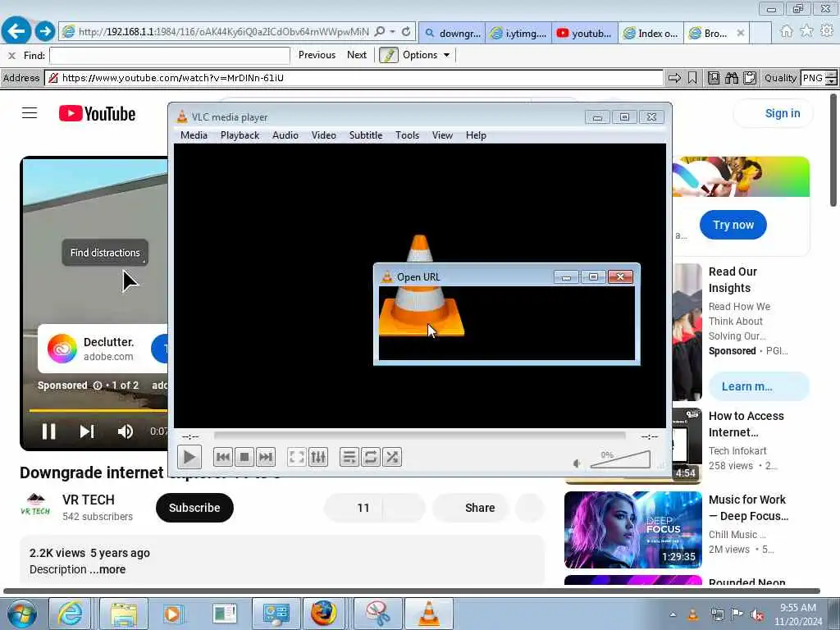
Task: Switch to the youtub... tab
Action: tap(584, 33)
